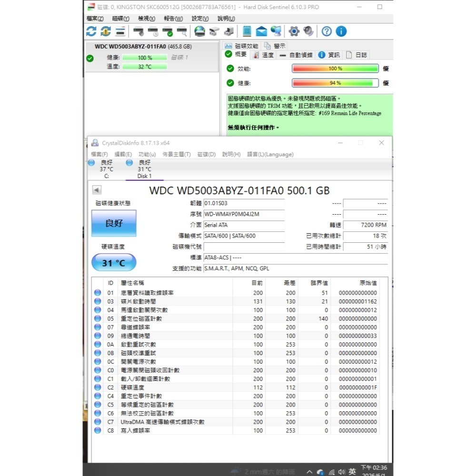This screenshot has height=476, width=476.
Task: Open the disk test with gear icon
Action: tap(139, 31)
